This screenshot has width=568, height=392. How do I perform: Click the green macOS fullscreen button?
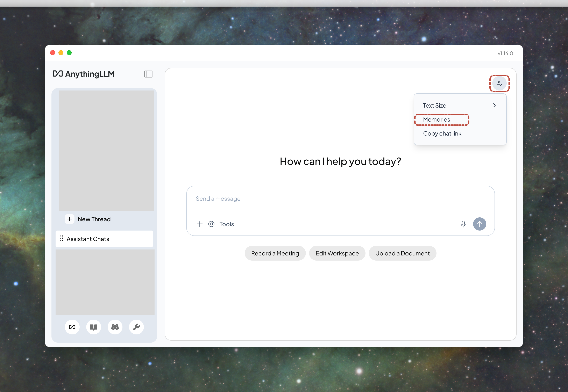click(69, 53)
